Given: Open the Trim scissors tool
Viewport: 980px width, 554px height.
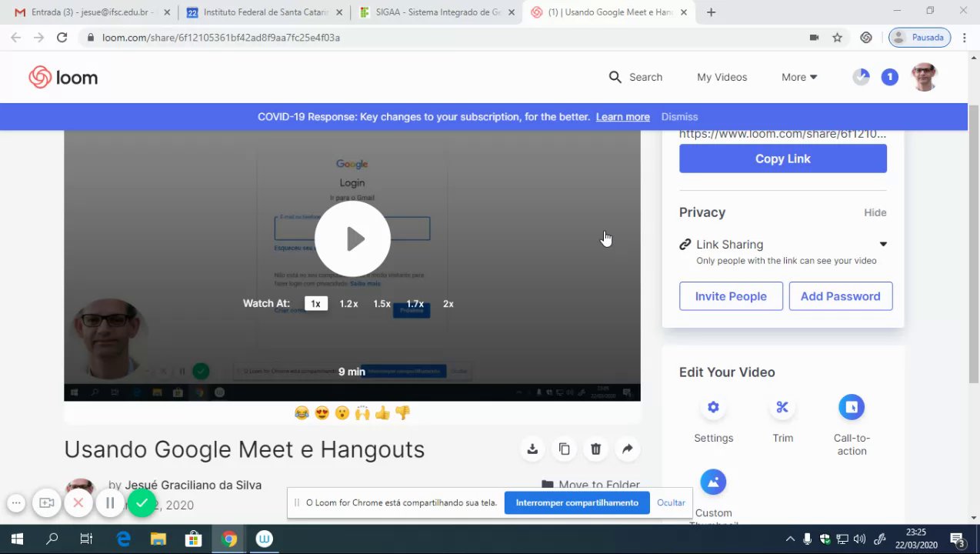Looking at the screenshot, I should pos(782,407).
